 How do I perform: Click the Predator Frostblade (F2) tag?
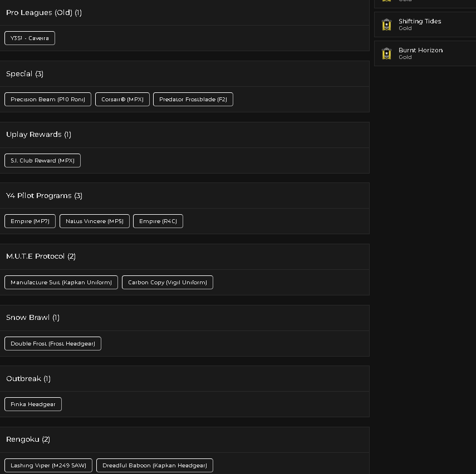click(x=193, y=100)
